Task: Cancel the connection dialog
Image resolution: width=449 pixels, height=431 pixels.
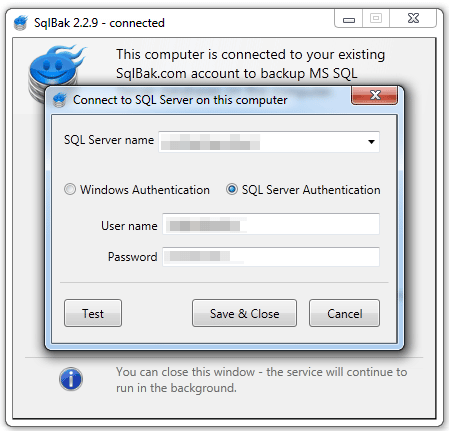Action: click(344, 313)
